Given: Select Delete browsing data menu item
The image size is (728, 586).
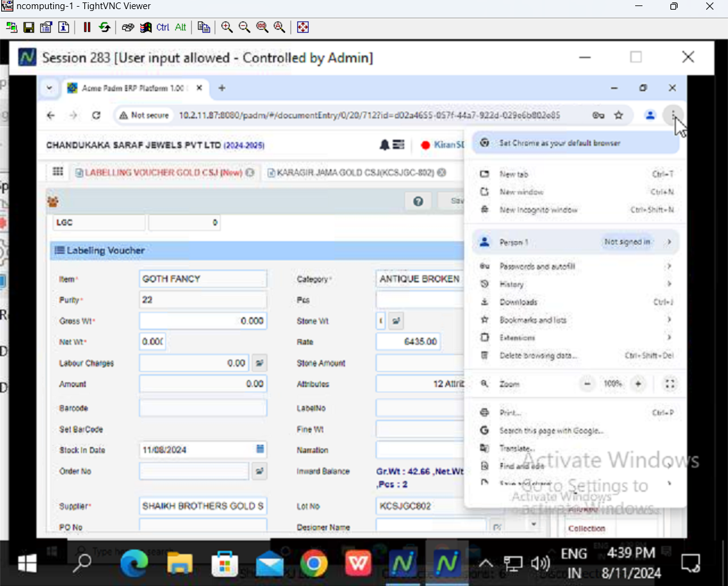Looking at the screenshot, I should [x=576, y=355].
